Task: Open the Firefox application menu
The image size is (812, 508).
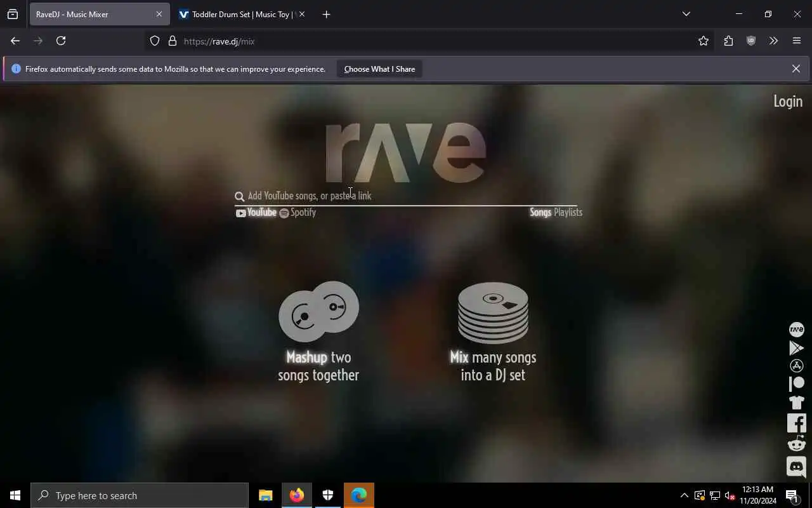Action: [x=797, y=41]
